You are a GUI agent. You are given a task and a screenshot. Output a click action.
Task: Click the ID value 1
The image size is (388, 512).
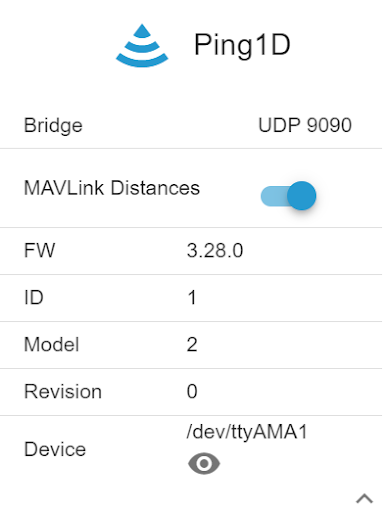click(x=192, y=297)
